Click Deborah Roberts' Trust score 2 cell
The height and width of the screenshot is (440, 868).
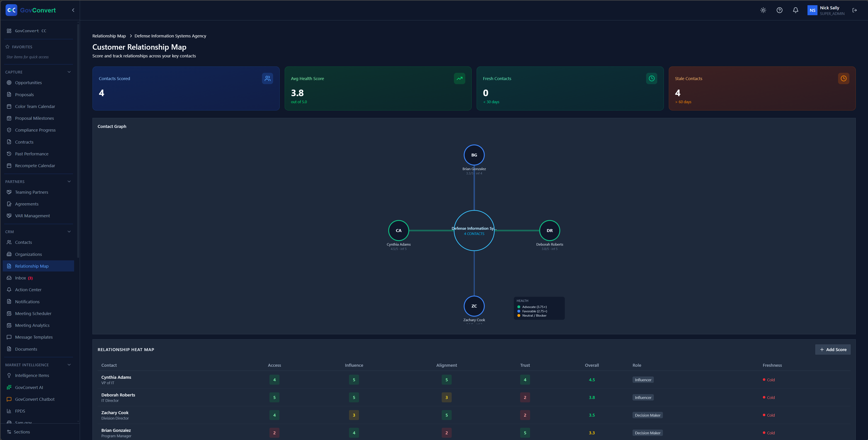525,398
